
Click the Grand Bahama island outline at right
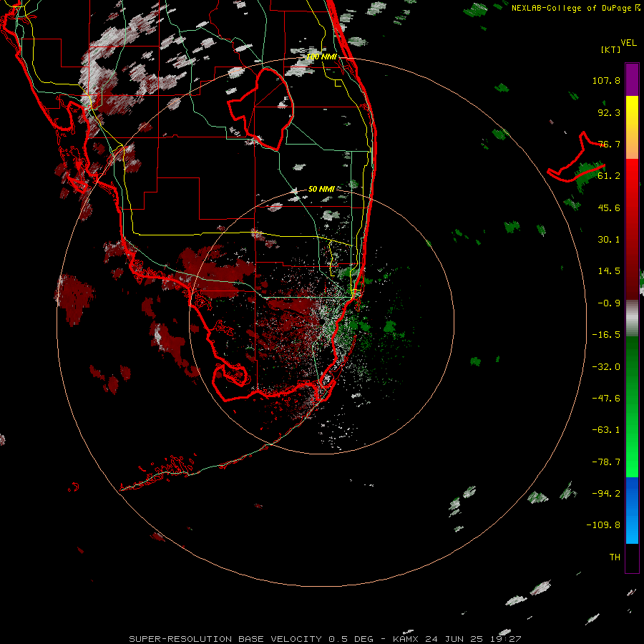coord(576,157)
